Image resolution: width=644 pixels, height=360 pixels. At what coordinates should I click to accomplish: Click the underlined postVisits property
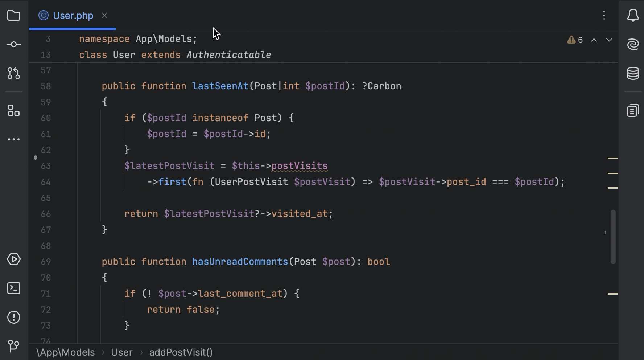[300, 166]
